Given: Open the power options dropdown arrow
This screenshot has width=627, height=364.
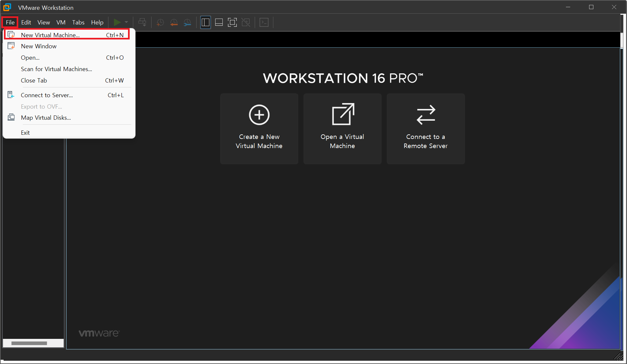Looking at the screenshot, I should coord(126,22).
